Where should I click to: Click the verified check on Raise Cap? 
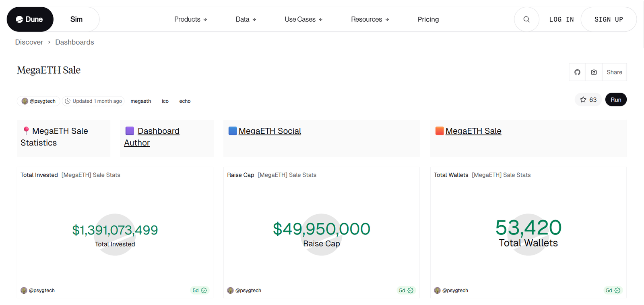tap(411, 290)
